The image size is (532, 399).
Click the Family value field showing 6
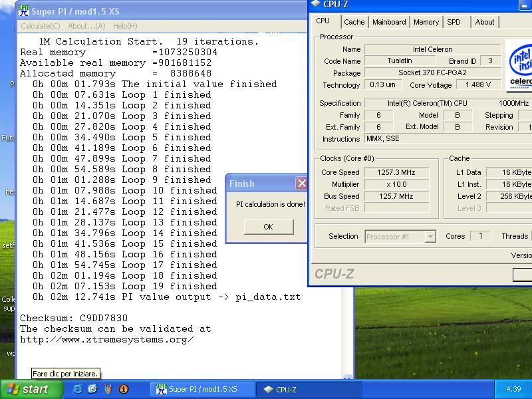[x=378, y=115]
